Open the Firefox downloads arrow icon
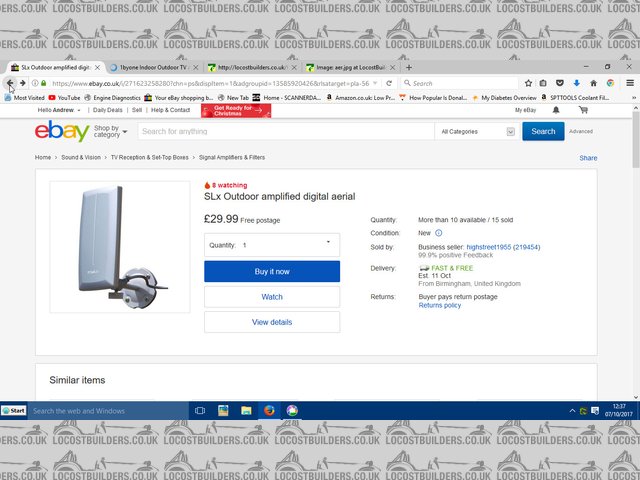 pyautogui.click(x=576, y=83)
